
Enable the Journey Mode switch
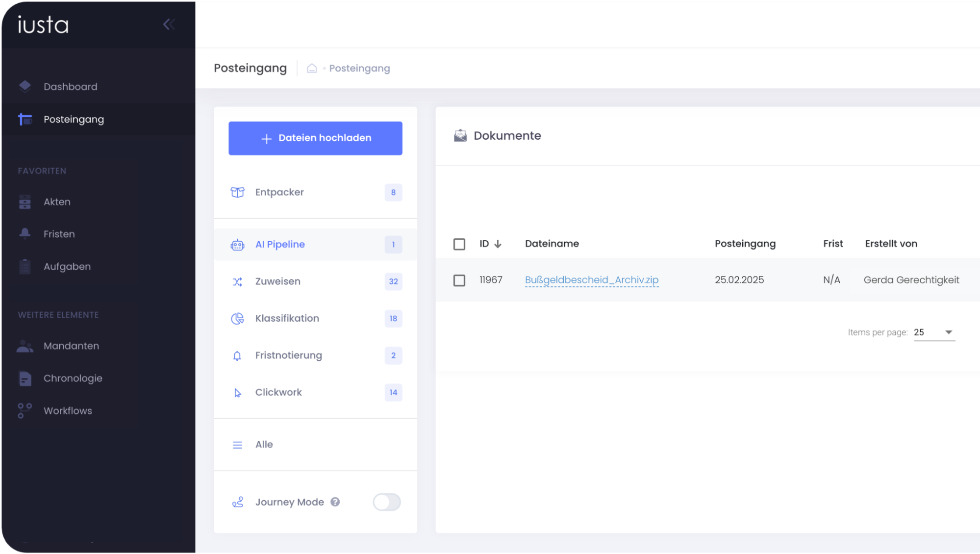tap(386, 502)
